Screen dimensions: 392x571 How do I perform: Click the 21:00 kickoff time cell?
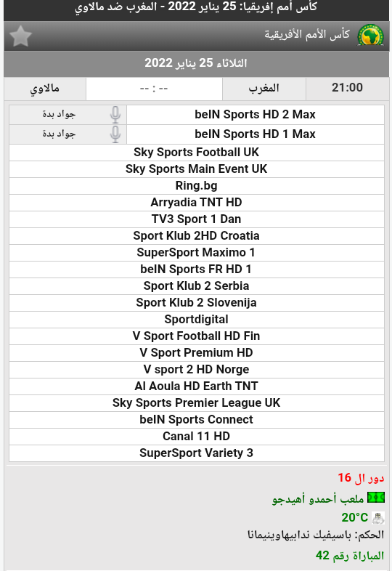click(x=347, y=88)
